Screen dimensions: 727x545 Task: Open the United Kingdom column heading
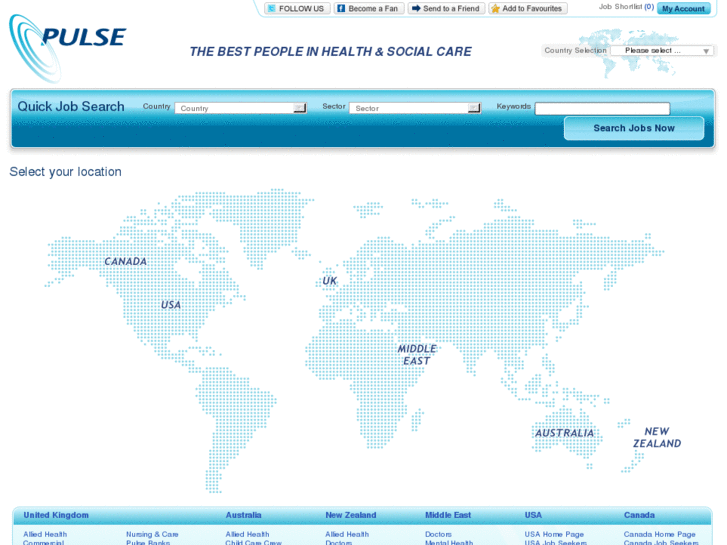[x=56, y=515]
